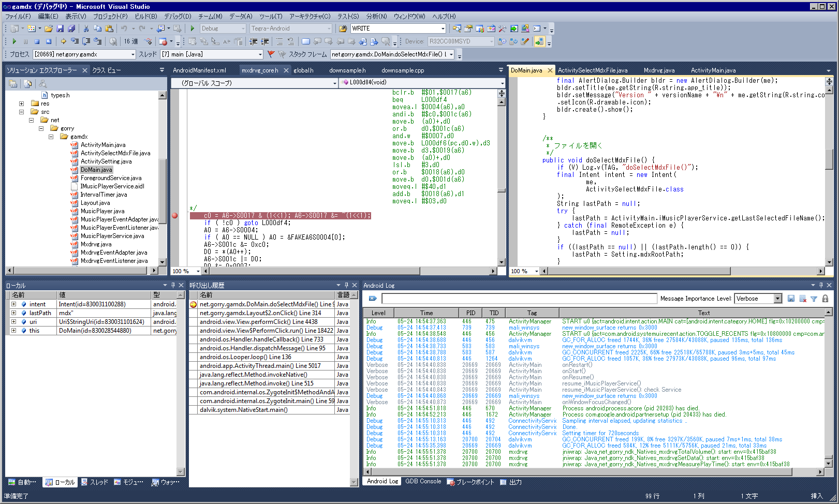Viewport: 839px width, 504px height.
Task: Switch to the GDB Console tab
Action: 423,481
